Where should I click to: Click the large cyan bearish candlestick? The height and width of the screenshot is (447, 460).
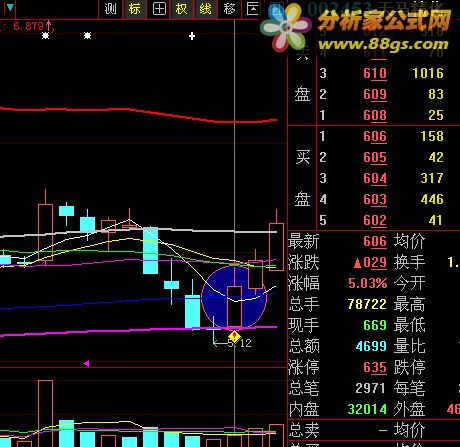coord(150,250)
